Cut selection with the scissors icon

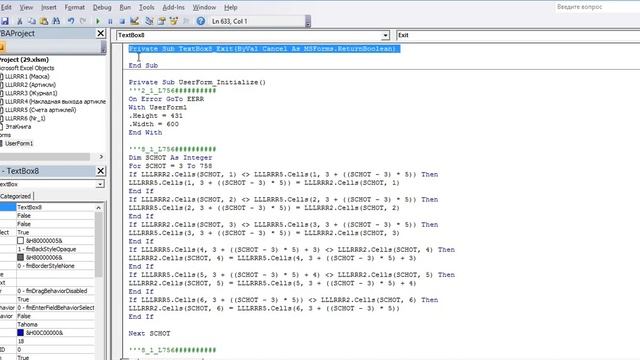[19, 21]
